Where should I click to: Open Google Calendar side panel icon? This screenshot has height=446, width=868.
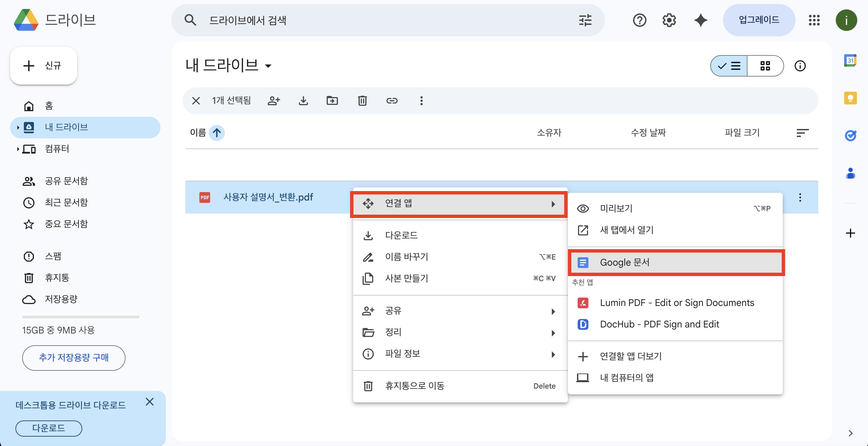[850, 61]
